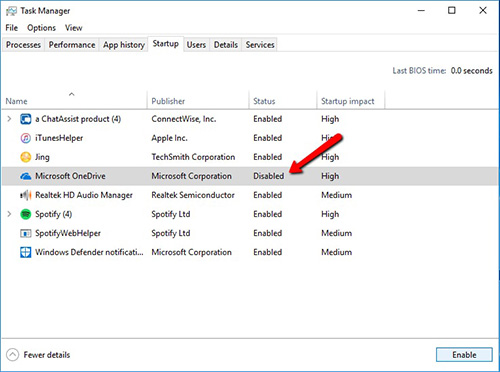Open the View menu
500x372 pixels.
coord(74,28)
